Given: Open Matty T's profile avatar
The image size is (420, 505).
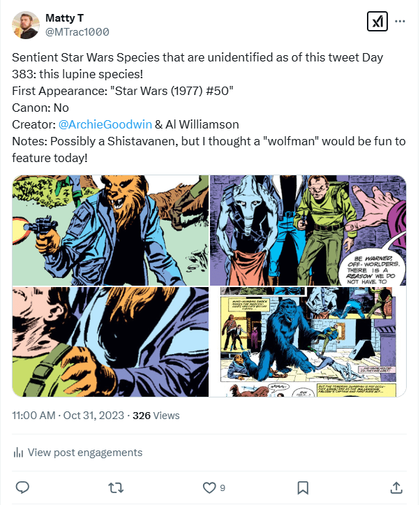Looking at the screenshot, I should [x=26, y=24].
